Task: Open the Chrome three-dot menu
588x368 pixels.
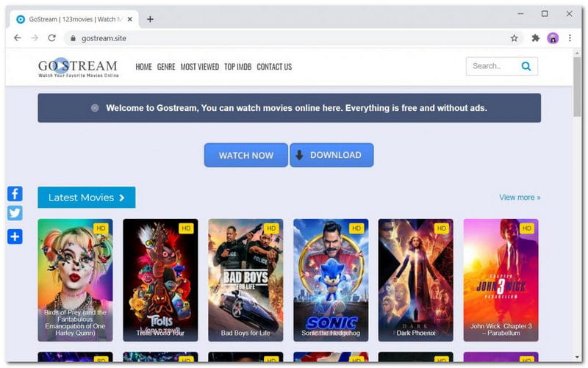Action: (x=570, y=38)
